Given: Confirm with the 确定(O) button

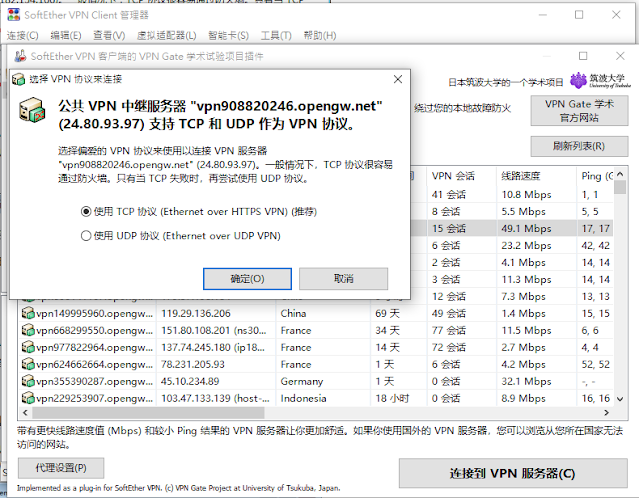Looking at the screenshot, I should (x=247, y=279).
